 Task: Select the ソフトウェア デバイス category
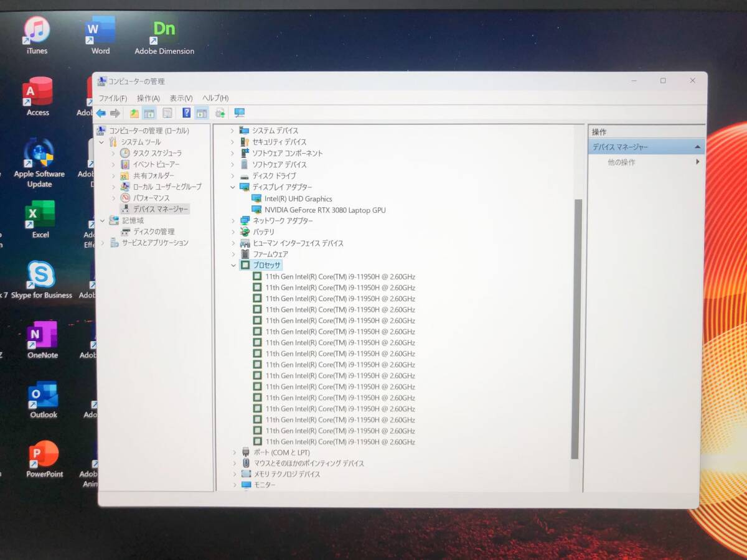pyautogui.click(x=280, y=164)
